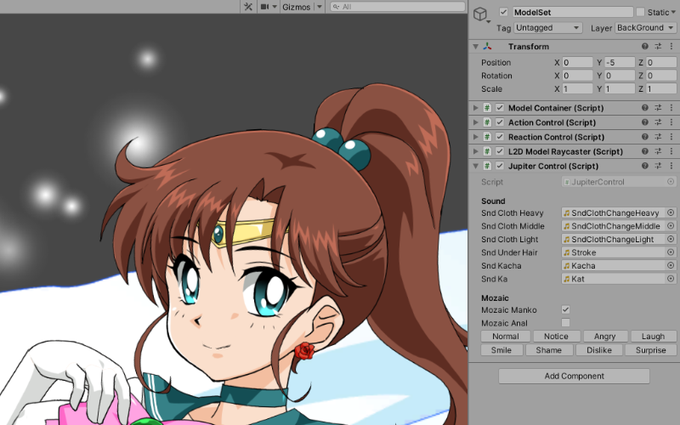The height and width of the screenshot is (425, 680).
Task: Open Model Container preset icon
Action: click(x=658, y=108)
